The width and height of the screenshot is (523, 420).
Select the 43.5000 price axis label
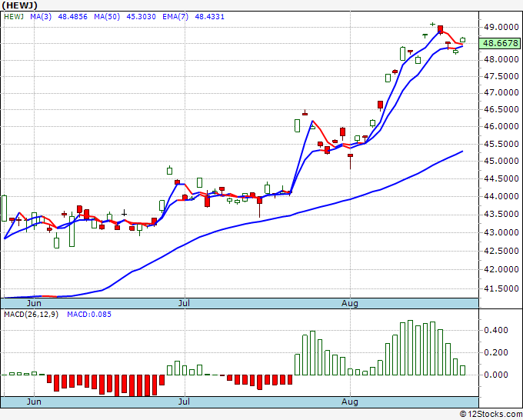coord(501,214)
